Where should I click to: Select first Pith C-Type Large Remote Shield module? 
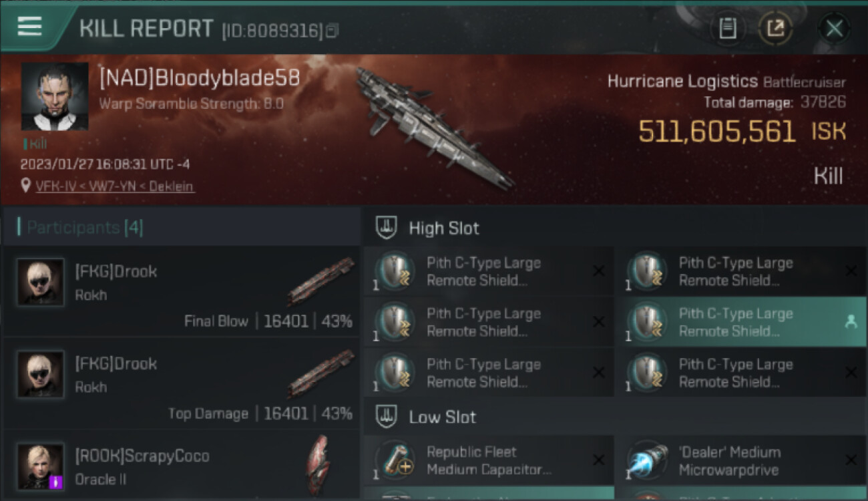coord(489,272)
